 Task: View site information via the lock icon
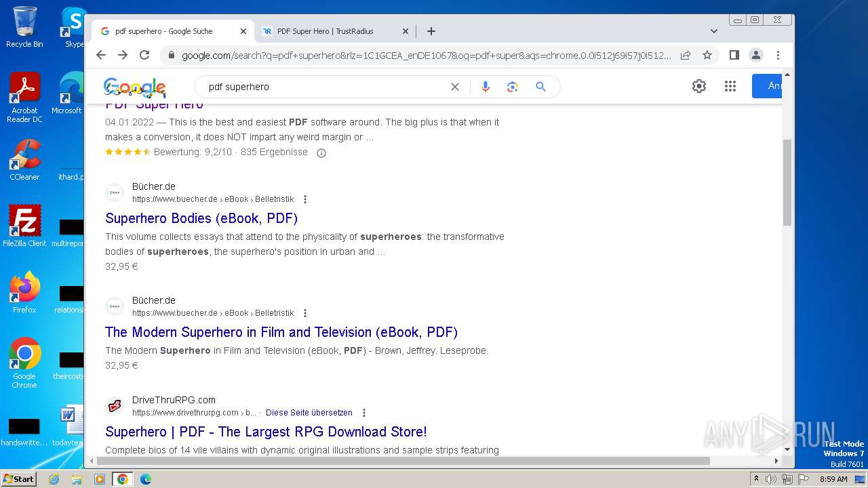point(171,55)
